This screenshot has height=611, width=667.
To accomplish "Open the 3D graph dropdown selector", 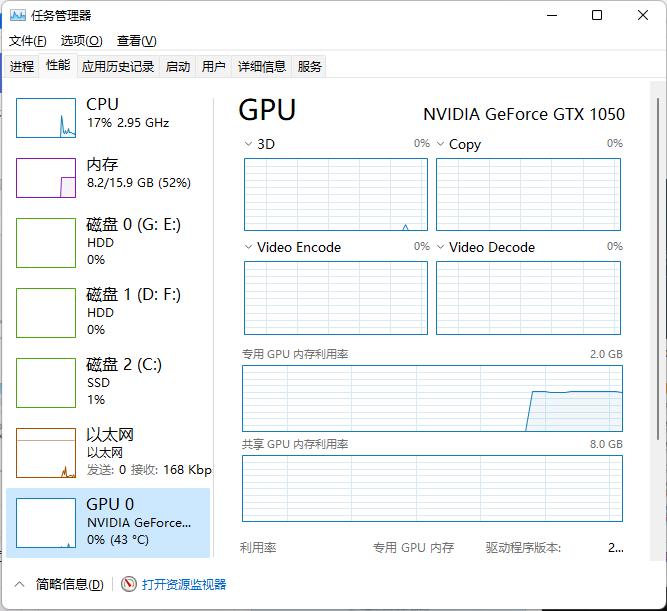I will tap(249, 144).
